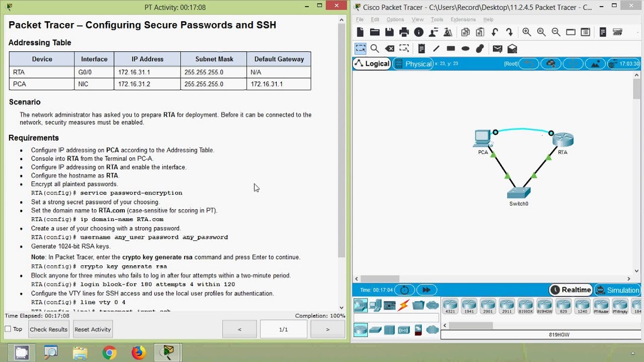This screenshot has height=362, width=644.
Task: Open File Explorer from the taskbar
Action: point(80,352)
